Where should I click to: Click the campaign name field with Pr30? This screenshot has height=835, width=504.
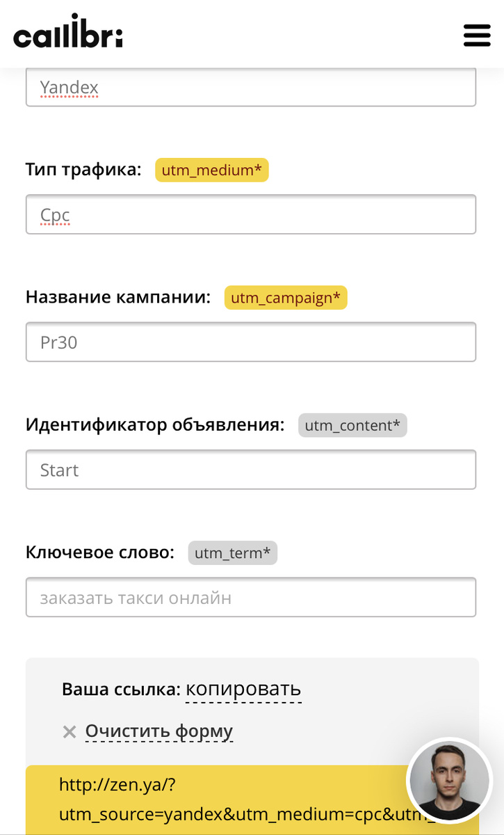(x=250, y=342)
